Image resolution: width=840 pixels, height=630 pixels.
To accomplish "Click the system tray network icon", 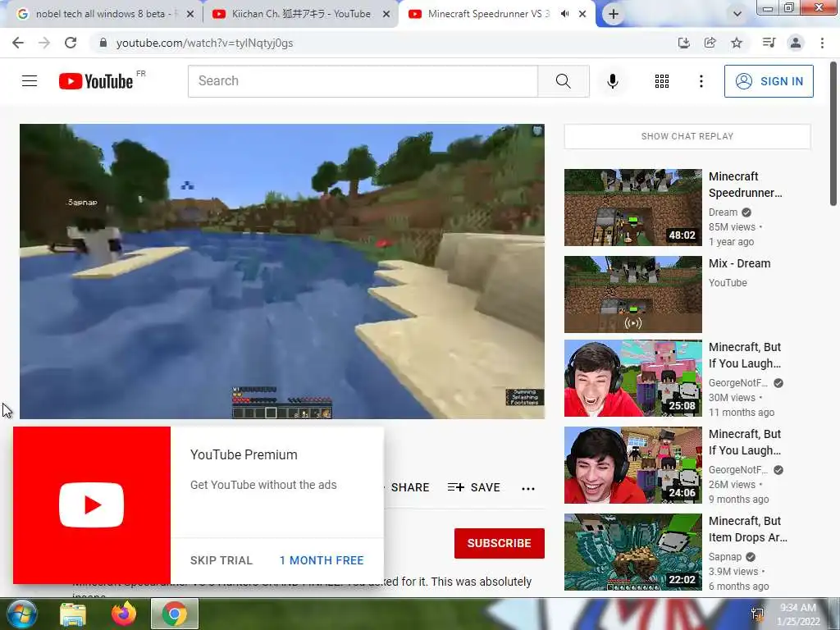I will tap(757, 614).
